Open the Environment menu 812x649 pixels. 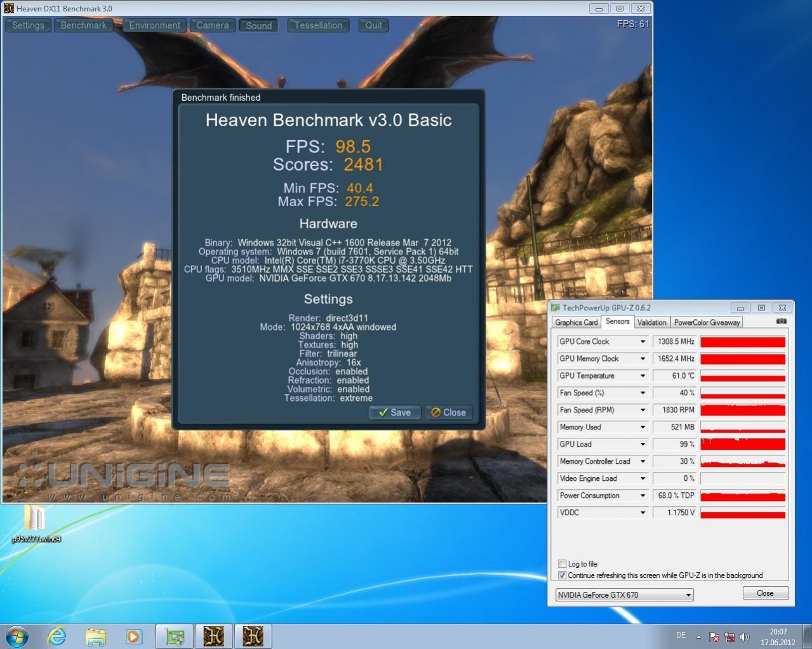[155, 25]
